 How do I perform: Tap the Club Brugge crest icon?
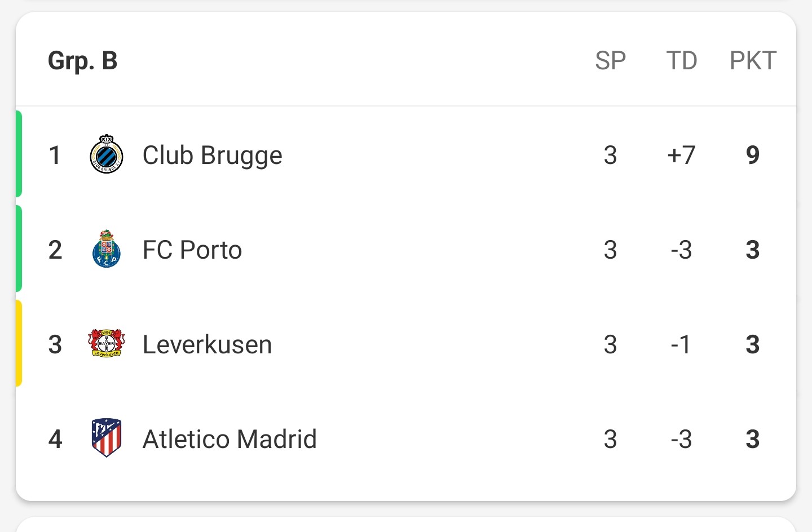pyautogui.click(x=107, y=154)
